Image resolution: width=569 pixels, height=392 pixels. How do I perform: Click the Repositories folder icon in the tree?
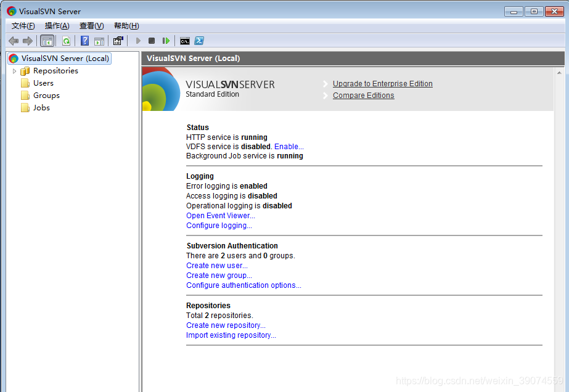click(25, 71)
